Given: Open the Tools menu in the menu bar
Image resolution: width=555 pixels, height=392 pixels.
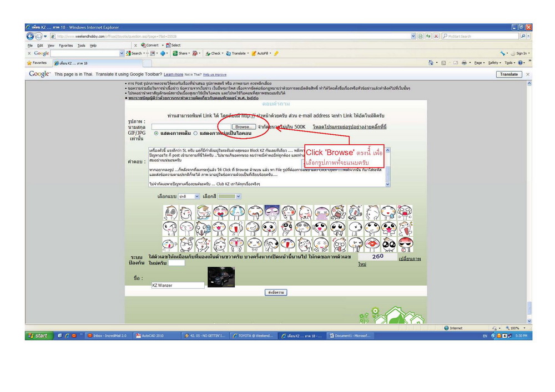Looking at the screenshot, I should pyautogui.click(x=81, y=45).
